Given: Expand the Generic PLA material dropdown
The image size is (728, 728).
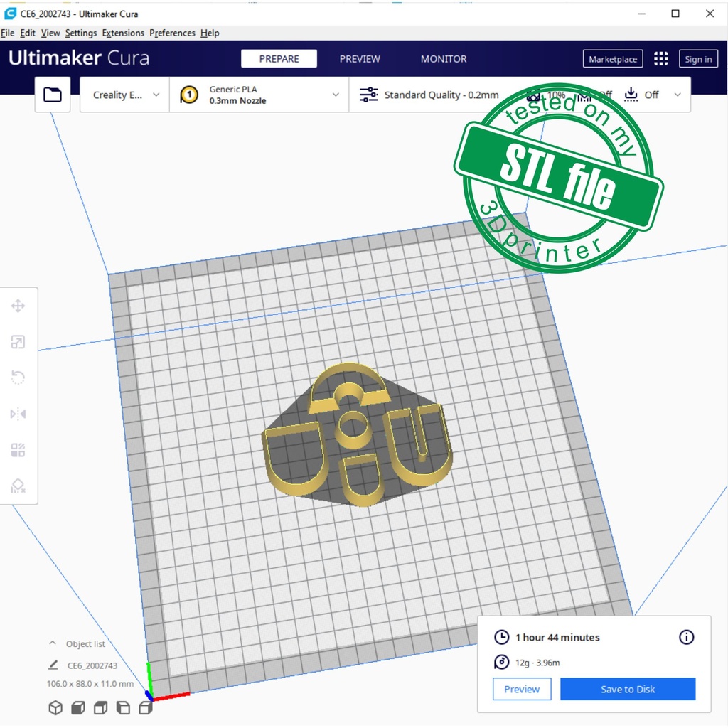Looking at the screenshot, I should pyautogui.click(x=259, y=95).
